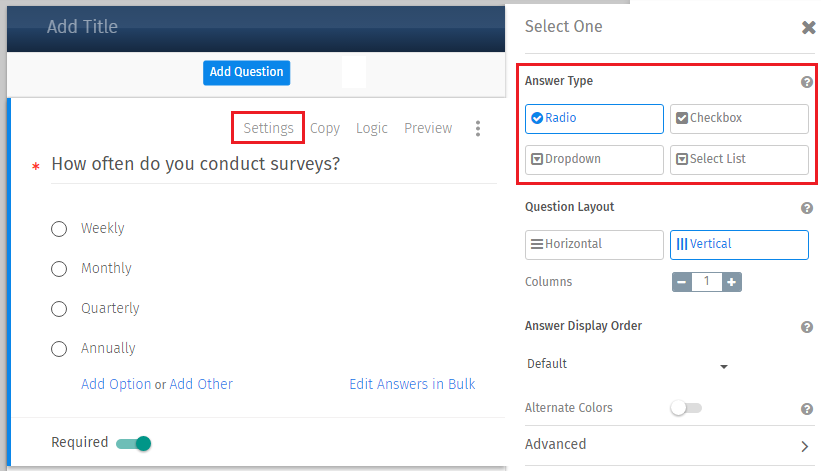Click the Answer Type help icon

pyautogui.click(x=807, y=82)
